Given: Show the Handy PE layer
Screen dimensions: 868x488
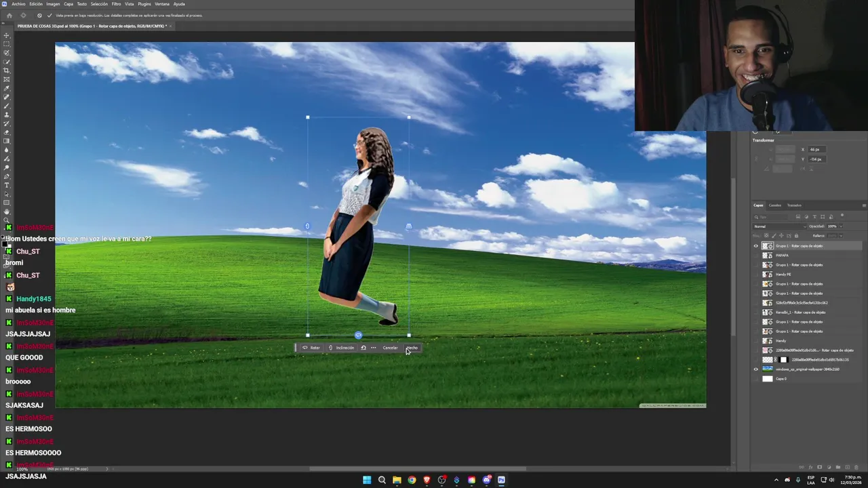Looking at the screenshot, I should pyautogui.click(x=756, y=274).
